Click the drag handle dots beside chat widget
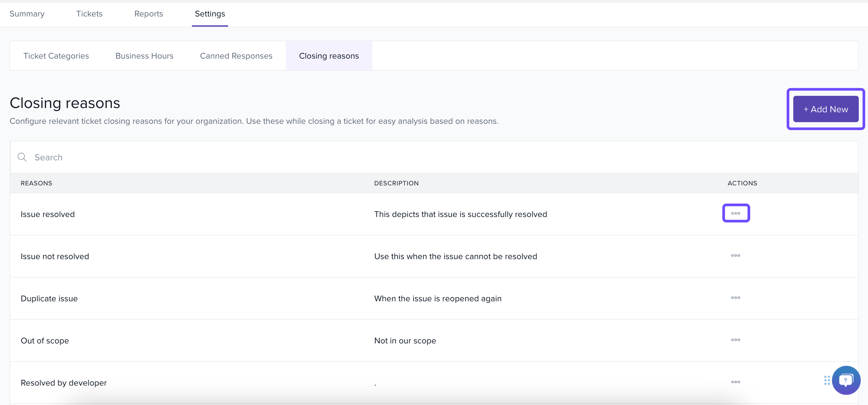The image size is (868, 405). 827,380
